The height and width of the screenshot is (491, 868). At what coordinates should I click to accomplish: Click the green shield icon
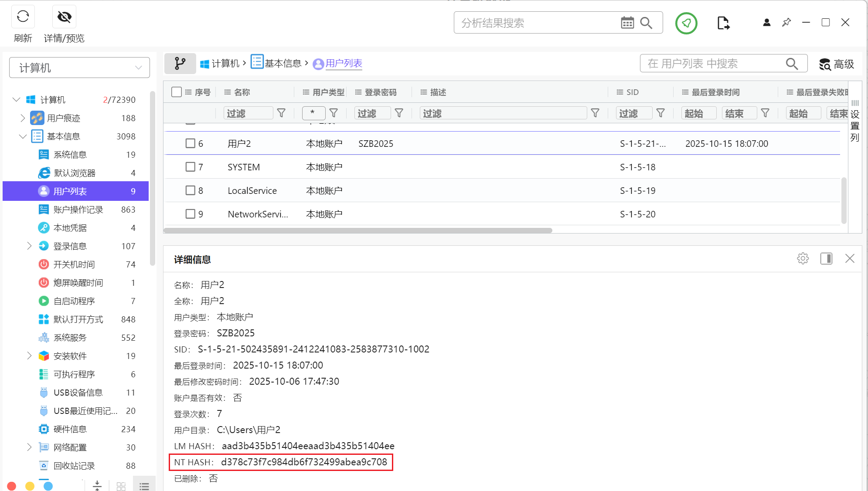pos(686,23)
